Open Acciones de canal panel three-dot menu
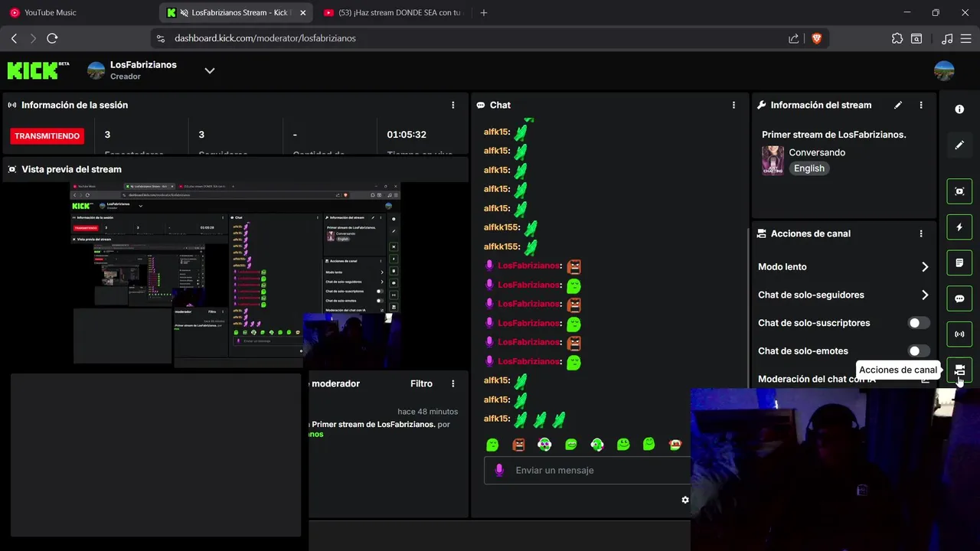The width and height of the screenshot is (980, 551). 921,233
